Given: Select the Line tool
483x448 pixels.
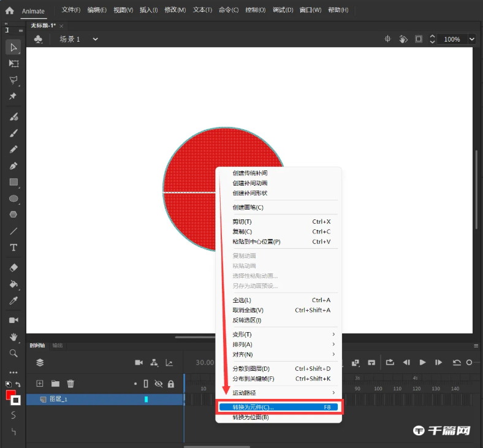Looking at the screenshot, I should tap(13, 231).
